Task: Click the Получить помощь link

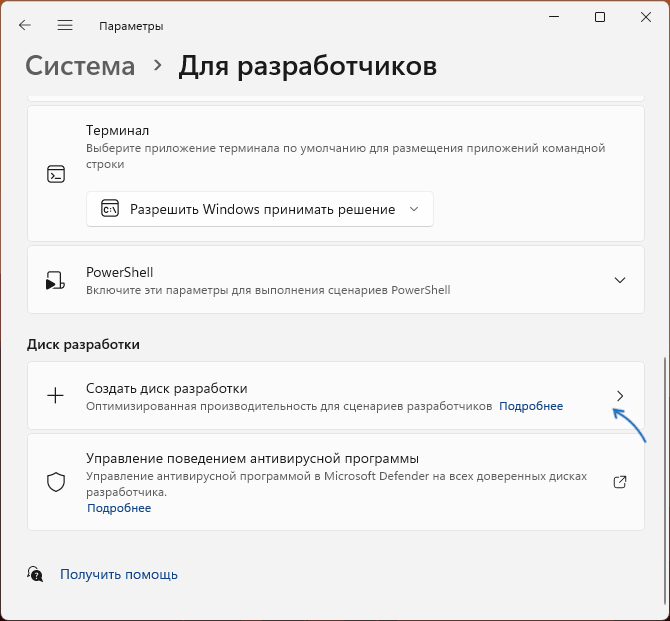Action: [x=119, y=574]
